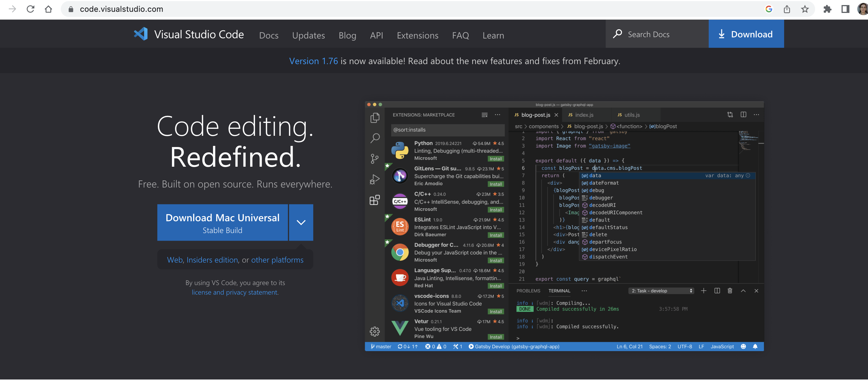Viewport: 868px width, 384px height.
Task: Click the Visual Studio Code logo icon
Action: tap(141, 34)
